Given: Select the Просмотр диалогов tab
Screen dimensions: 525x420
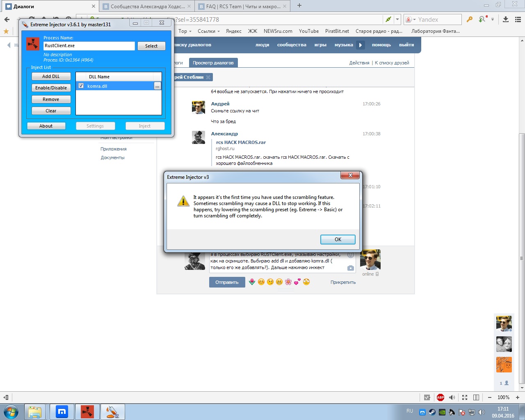Looking at the screenshot, I should click(x=213, y=63).
